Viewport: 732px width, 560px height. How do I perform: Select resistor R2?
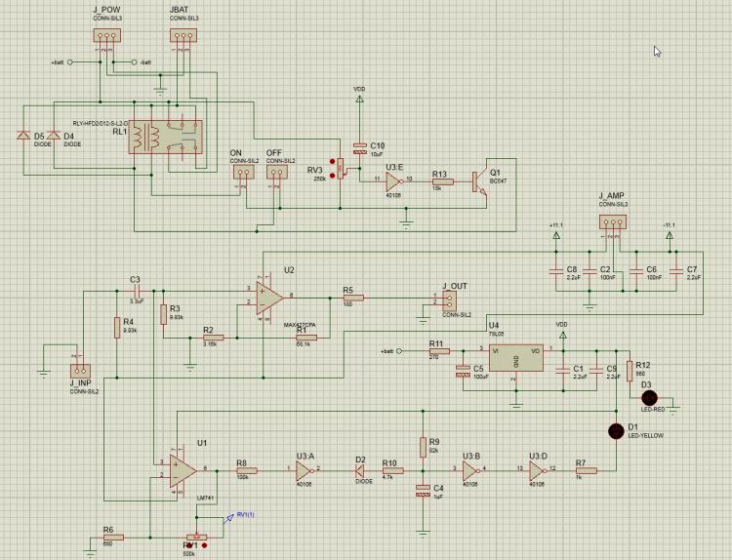click(x=214, y=338)
